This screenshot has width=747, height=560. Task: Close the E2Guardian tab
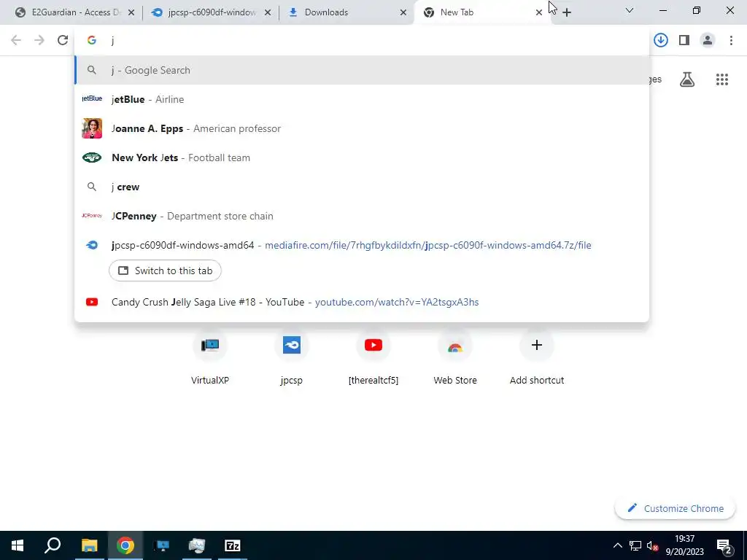click(x=131, y=12)
